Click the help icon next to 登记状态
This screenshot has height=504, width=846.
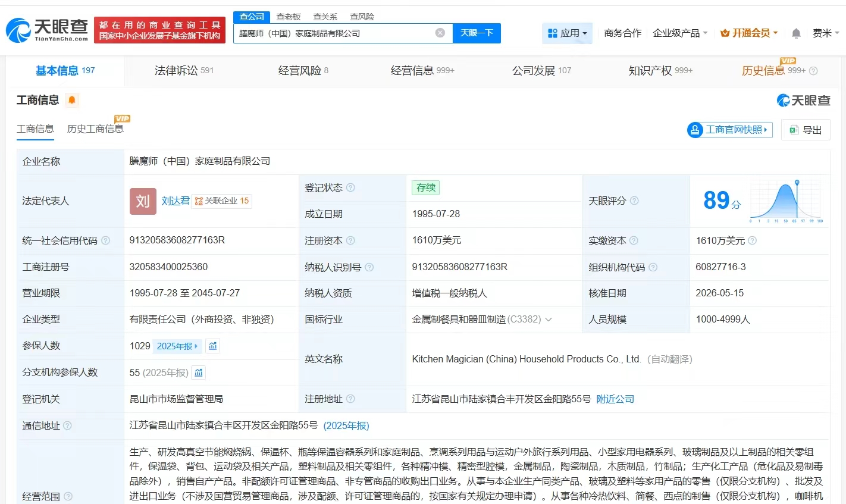(350, 187)
